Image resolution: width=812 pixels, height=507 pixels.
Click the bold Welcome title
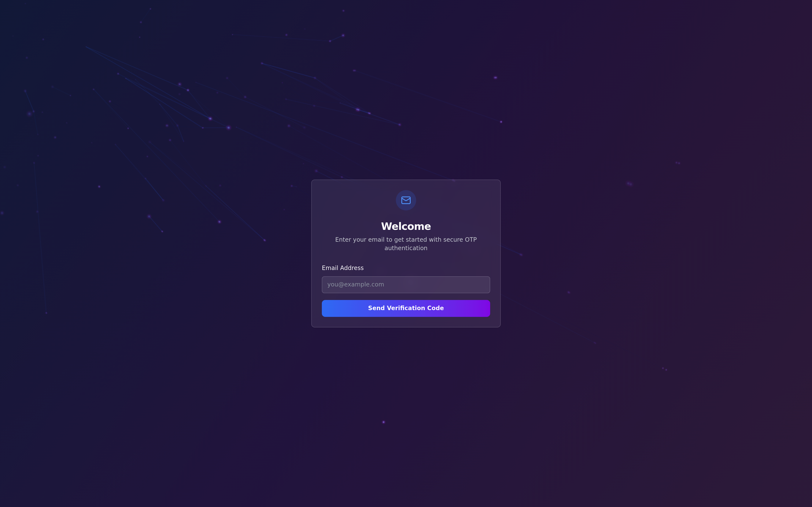406,226
